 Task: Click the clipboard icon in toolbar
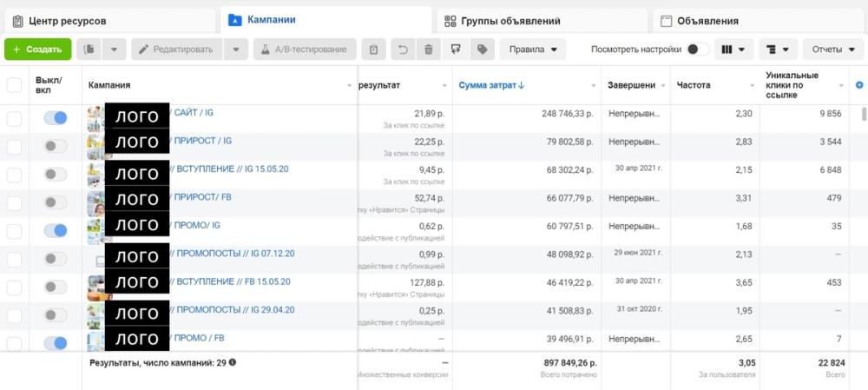(373, 50)
